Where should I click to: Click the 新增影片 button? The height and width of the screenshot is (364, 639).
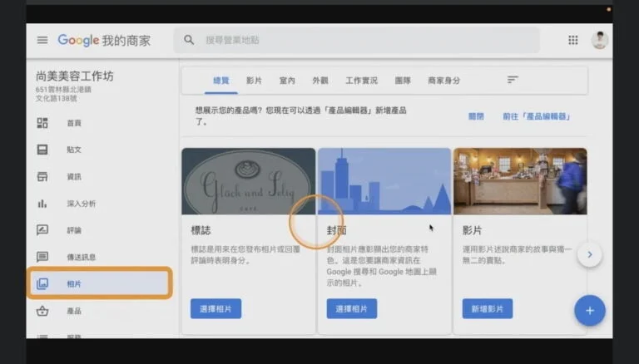[x=488, y=308]
